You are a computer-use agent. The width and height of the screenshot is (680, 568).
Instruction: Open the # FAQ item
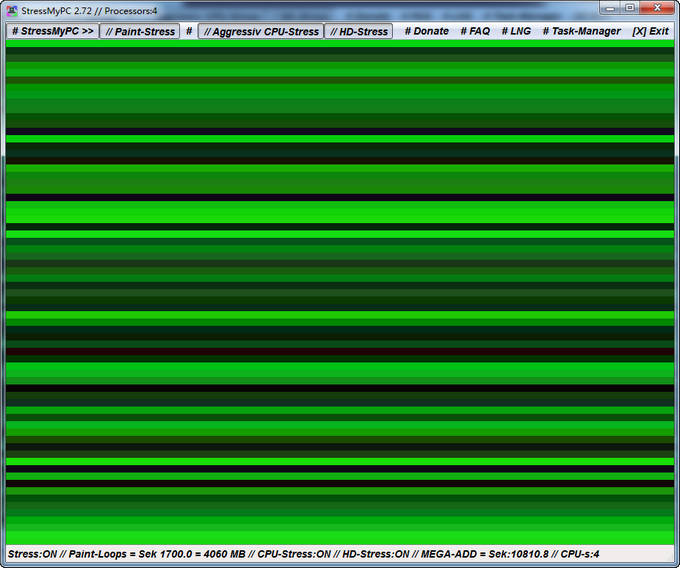click(475, 31)
